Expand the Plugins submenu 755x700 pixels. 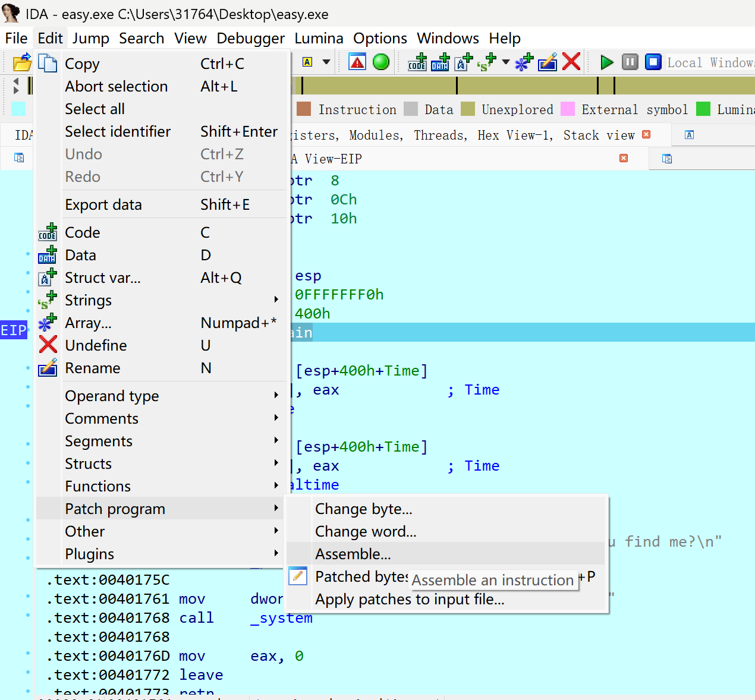(x=161, y=554)
